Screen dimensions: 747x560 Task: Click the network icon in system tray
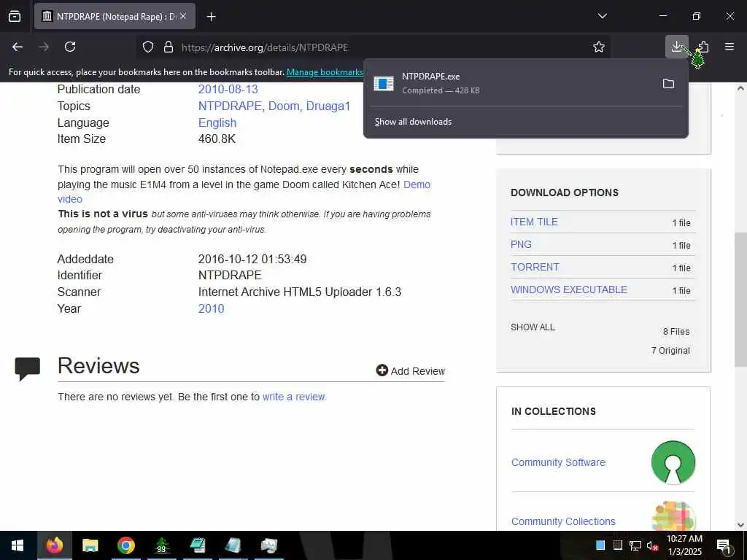tap(635, 545)
